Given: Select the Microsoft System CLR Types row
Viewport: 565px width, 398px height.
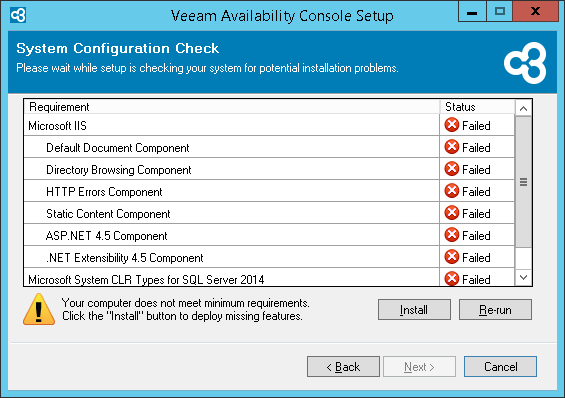Looking at the screenshot, I should tap(269, 278).
